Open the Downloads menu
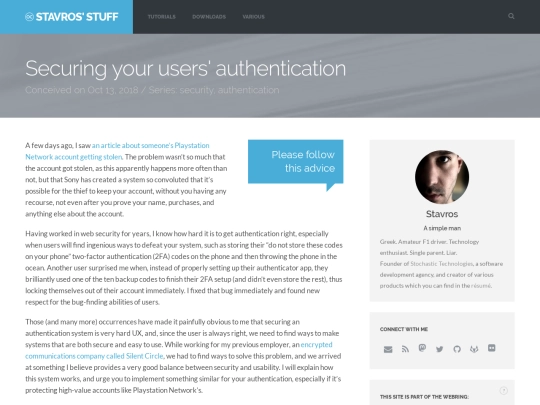The image size is (540, 405). pyautogui.click(x=209, y=17)
